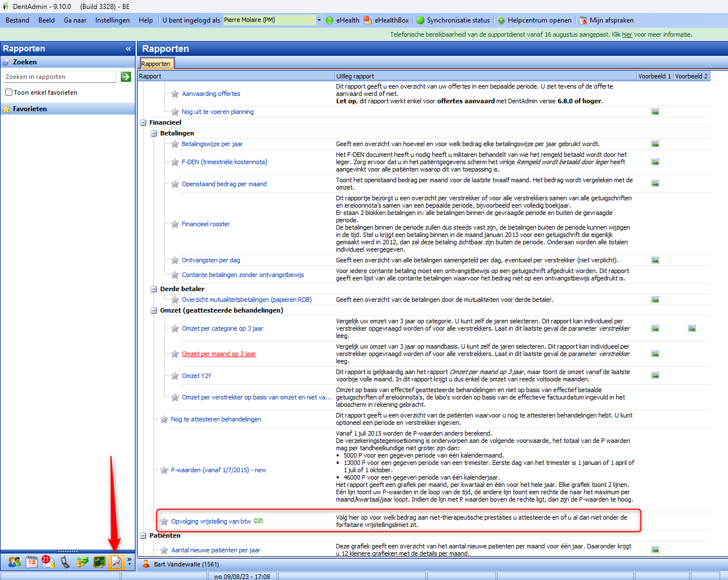The height and width of the screenshot is (580, 728).
Task: Open report Opvolging vrijstelling van btw
Action: 211,521
